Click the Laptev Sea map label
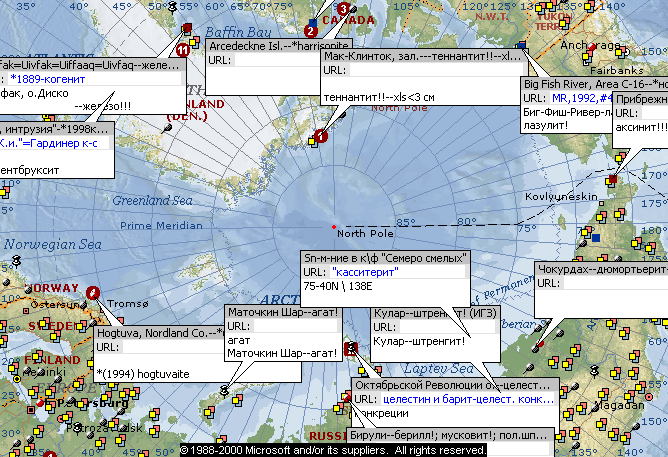 point(438,368)
